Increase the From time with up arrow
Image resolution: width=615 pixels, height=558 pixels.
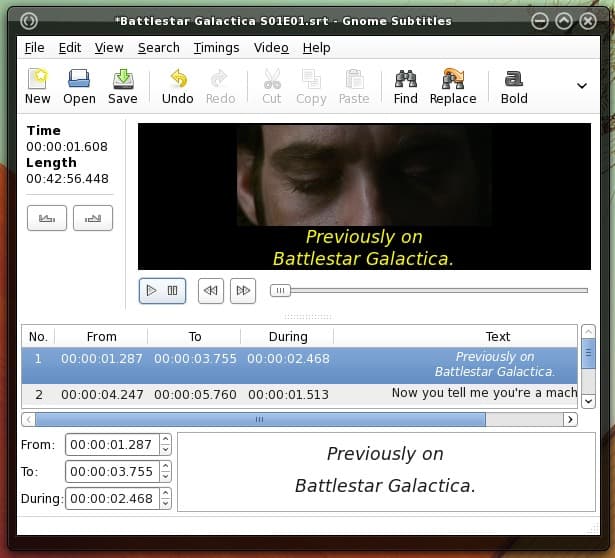166,439
